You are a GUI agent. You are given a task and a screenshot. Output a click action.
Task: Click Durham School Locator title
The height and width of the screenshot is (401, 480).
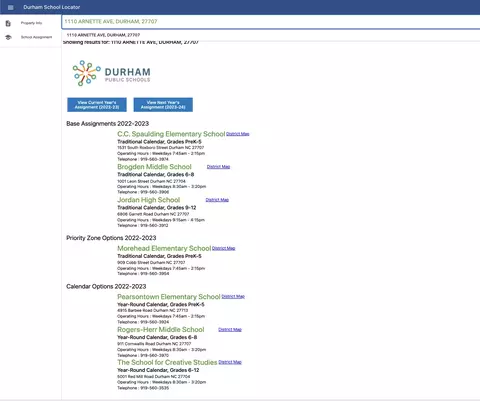tap(52, 7)
